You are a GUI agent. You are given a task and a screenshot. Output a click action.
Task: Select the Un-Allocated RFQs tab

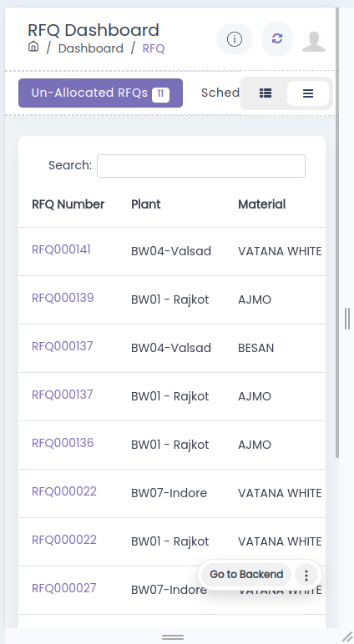point(101,93)
